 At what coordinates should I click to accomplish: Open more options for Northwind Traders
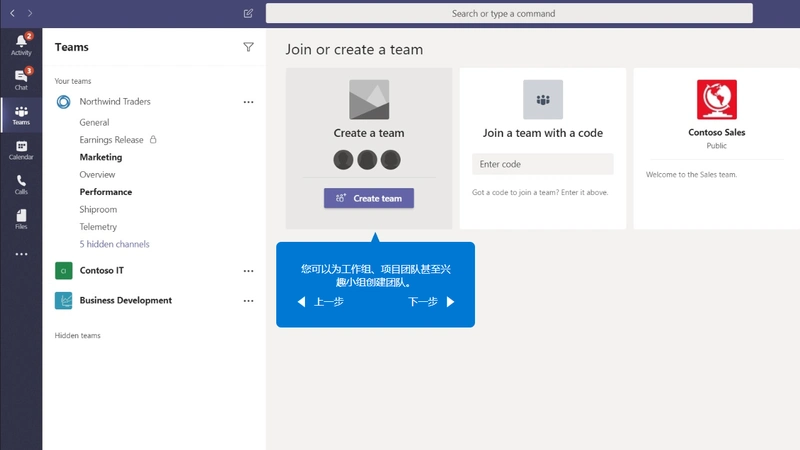click(248, 102)
